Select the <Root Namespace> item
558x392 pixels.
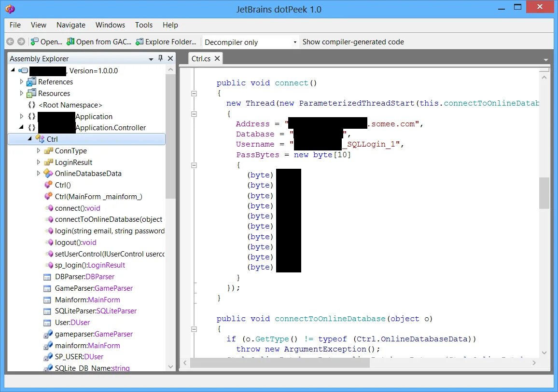click(70, 105)
